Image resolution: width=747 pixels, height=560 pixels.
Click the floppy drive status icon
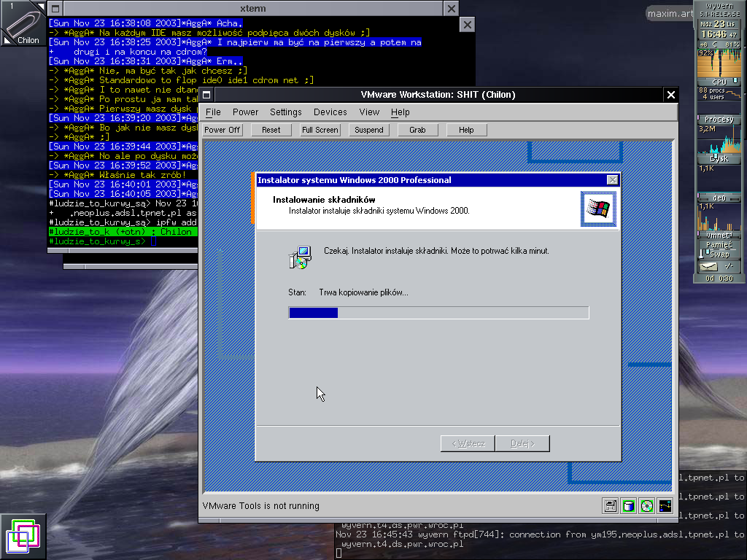611,505
